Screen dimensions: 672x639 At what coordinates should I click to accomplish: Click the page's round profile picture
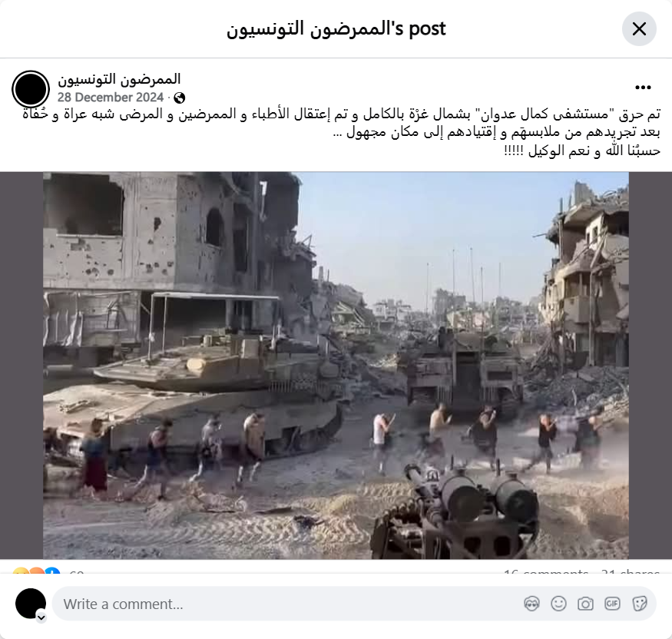pos(31,89)
